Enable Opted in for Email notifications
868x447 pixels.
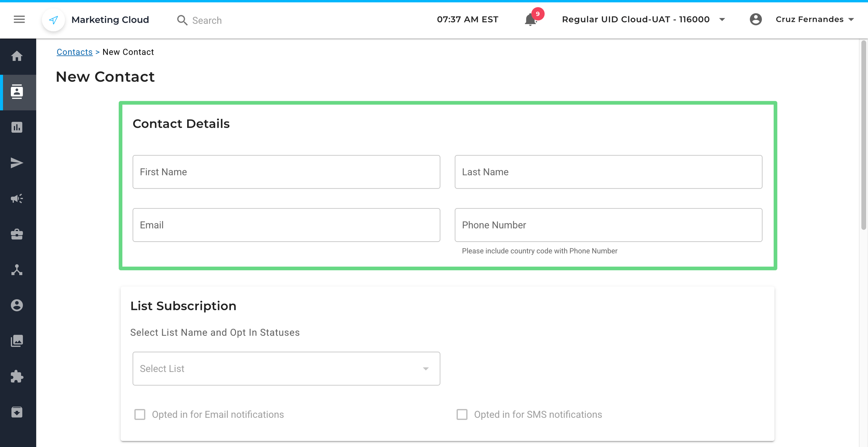click(x=140, y=414)
